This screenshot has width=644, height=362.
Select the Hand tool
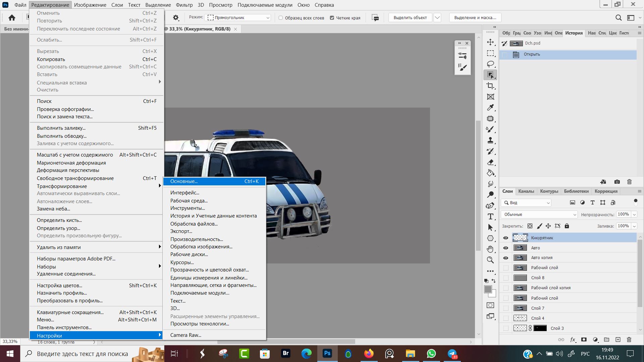point(490,249)
